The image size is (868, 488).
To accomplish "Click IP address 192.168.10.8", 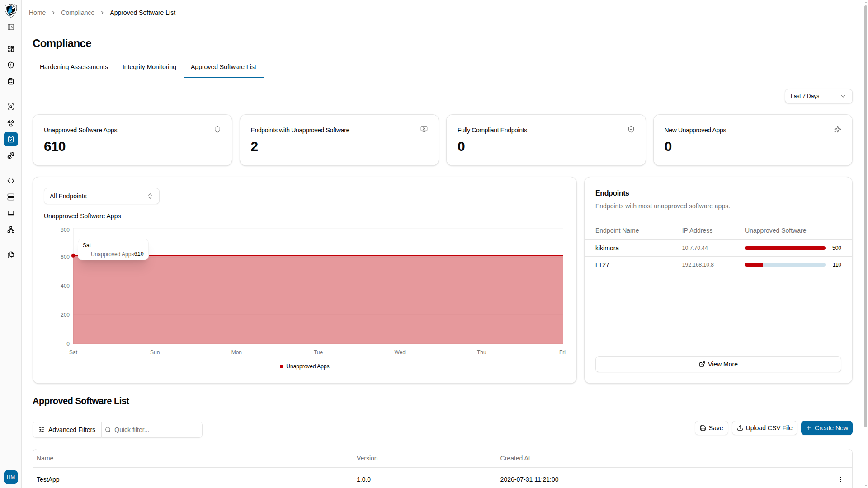I will pyautogui.click(x=698, y=265).
